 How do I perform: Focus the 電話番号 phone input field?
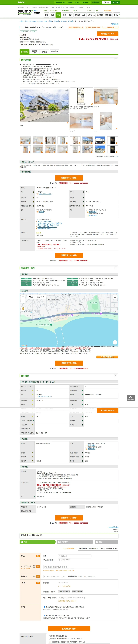tap(55, 576)
